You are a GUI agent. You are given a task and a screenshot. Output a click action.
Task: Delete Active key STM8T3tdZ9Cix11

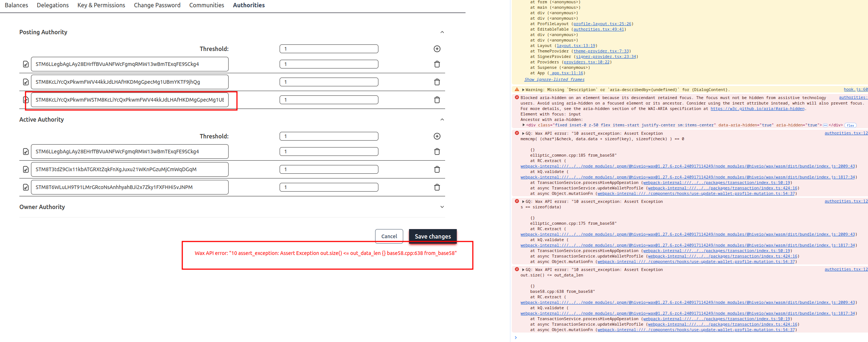[437, 169]
